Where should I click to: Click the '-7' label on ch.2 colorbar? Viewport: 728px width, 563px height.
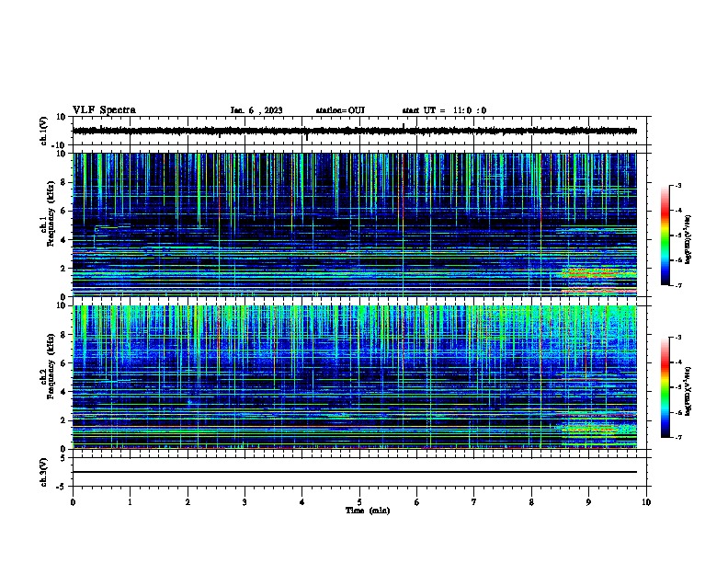tap(678, 438)
